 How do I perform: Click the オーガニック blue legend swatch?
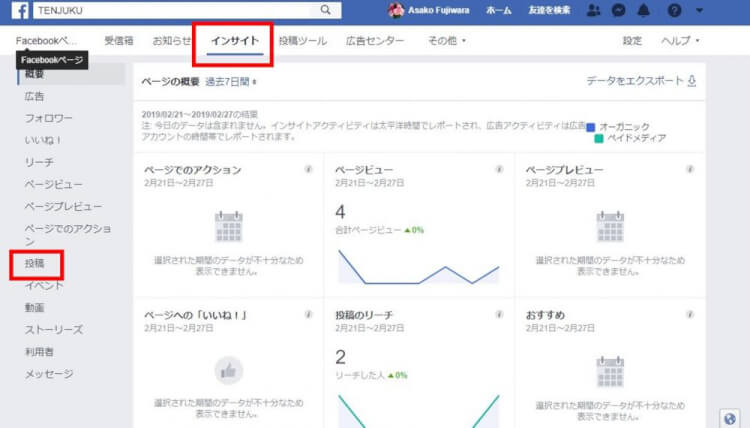(591, 127)
